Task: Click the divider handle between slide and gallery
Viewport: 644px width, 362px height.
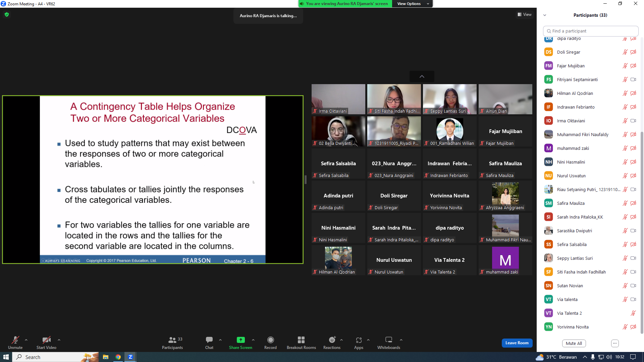Action: (306, 180)
